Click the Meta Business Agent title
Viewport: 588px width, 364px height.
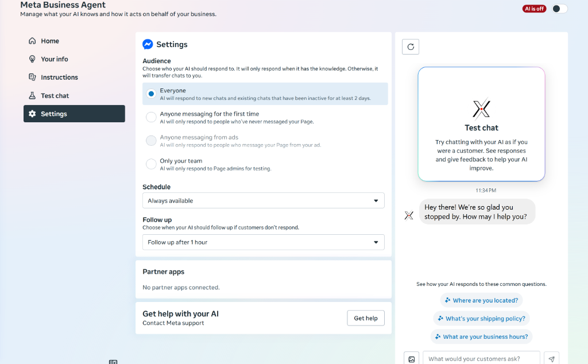point(63,5)
